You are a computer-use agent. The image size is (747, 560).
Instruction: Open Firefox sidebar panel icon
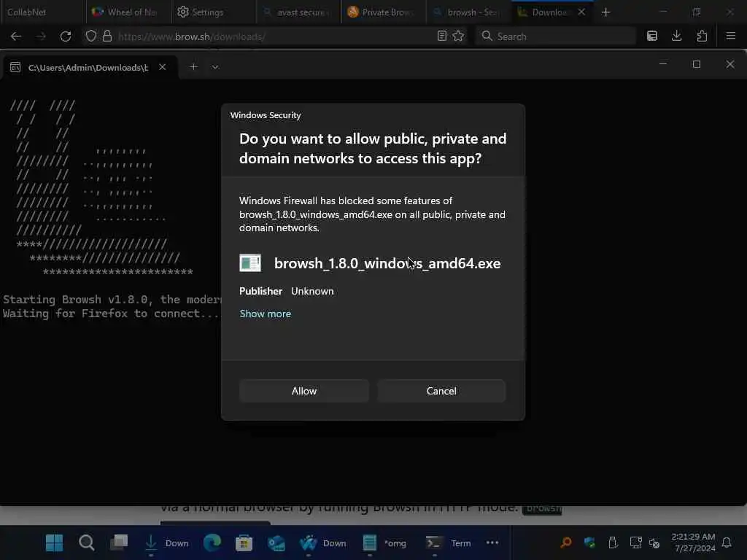651,36
